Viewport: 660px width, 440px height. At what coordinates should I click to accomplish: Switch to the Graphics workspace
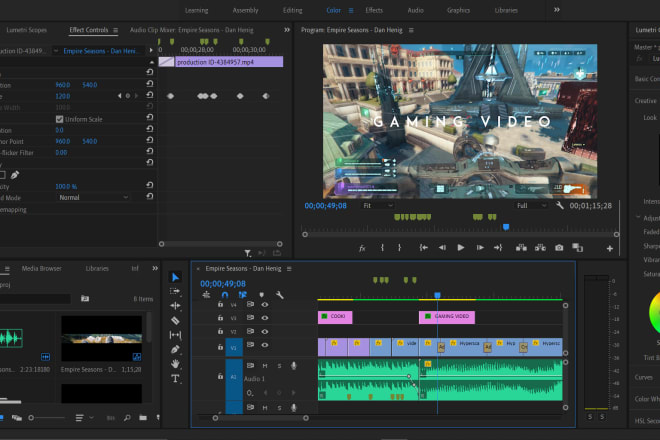coord(458,10)
